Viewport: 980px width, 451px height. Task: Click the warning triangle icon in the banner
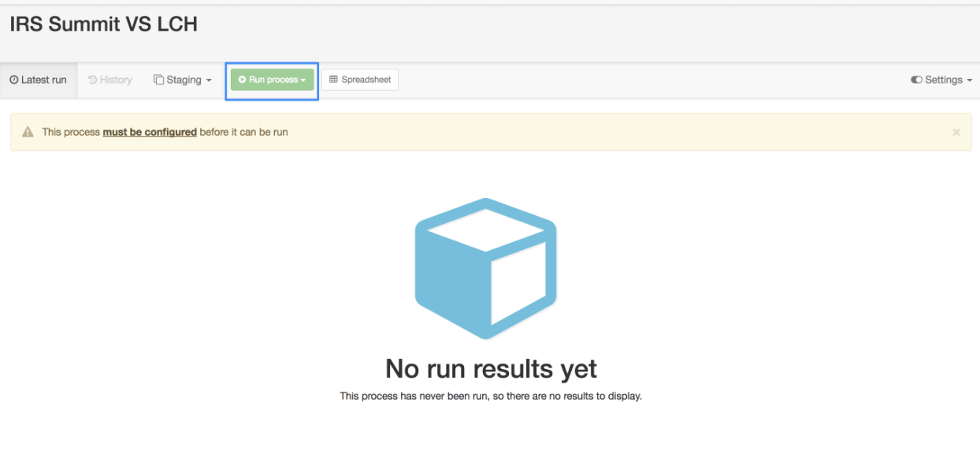tap(28, 132)
